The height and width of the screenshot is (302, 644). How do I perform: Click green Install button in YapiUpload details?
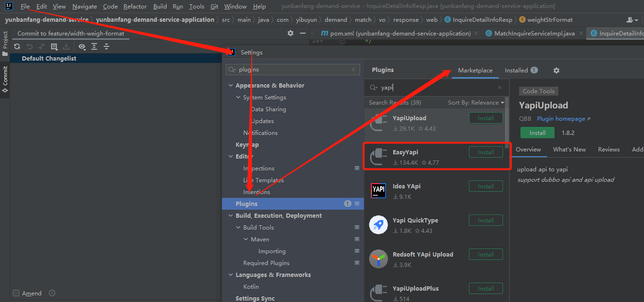click(x=538, y=133)
